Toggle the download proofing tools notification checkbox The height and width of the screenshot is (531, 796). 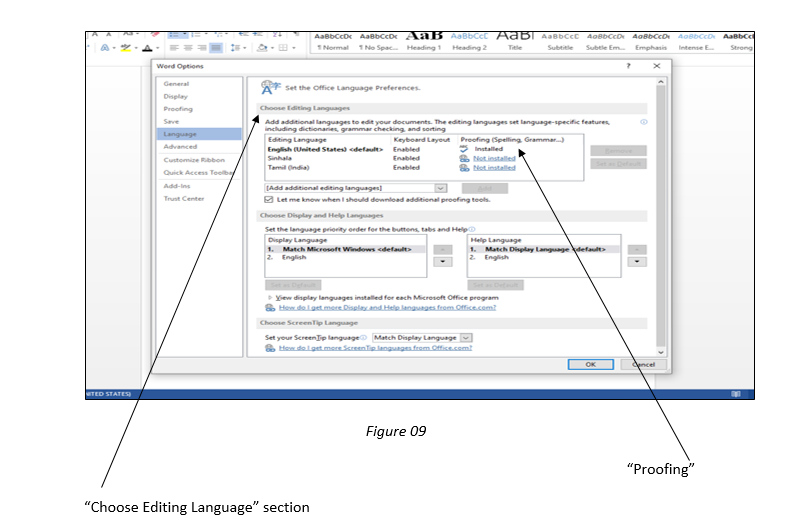point(269,200)
